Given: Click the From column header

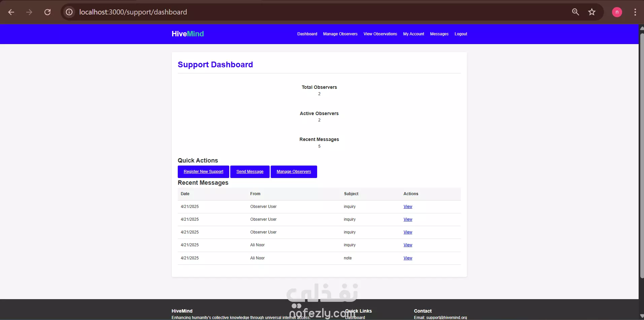Looking at the screenshot, I should tap(255, 194).
